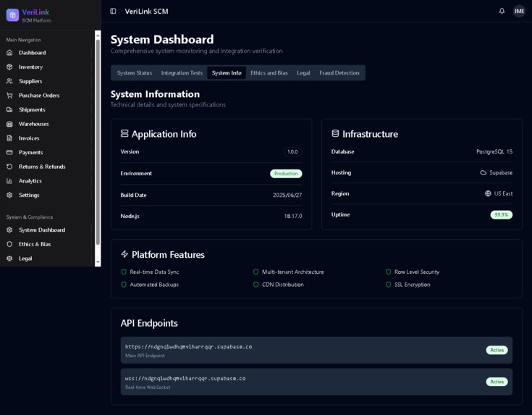The width and height of the screenshot is (532, 415).
Task: Click the Supabase cloud icon
Action: [x=484, y=172]
